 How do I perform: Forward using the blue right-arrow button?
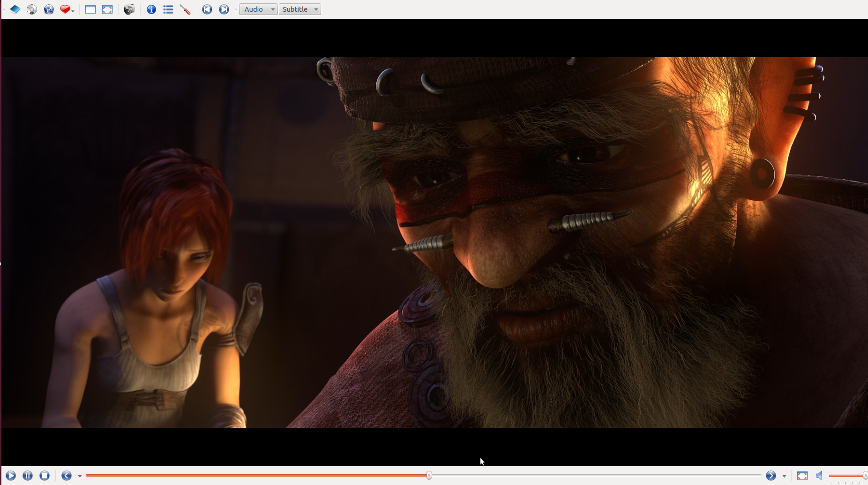click(771, 476)
